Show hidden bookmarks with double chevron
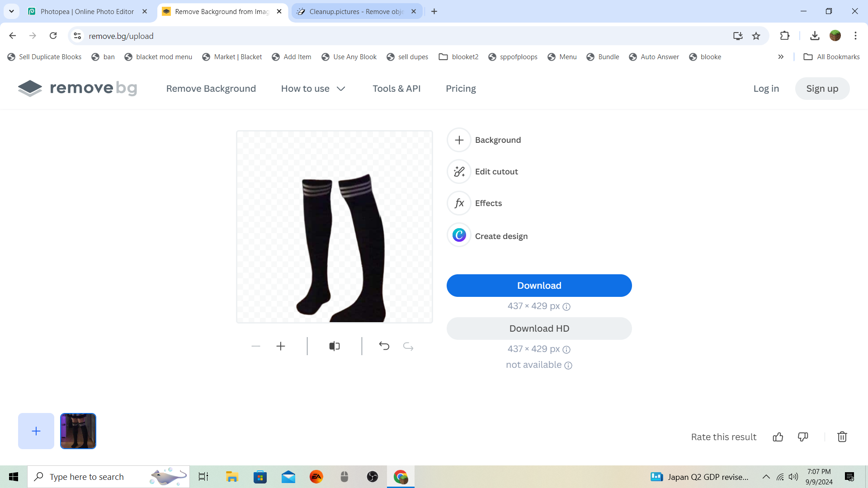 (x=781, y=57)
